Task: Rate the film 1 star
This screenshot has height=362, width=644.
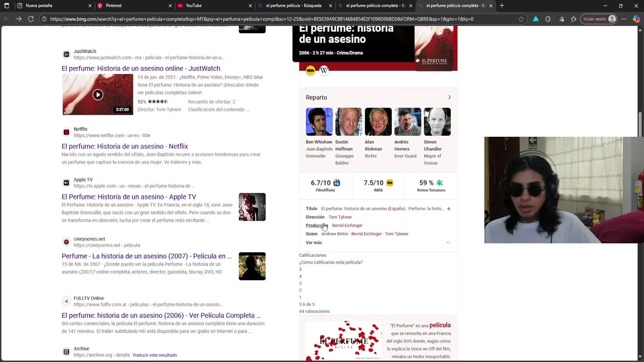Action: coord(300,298)
